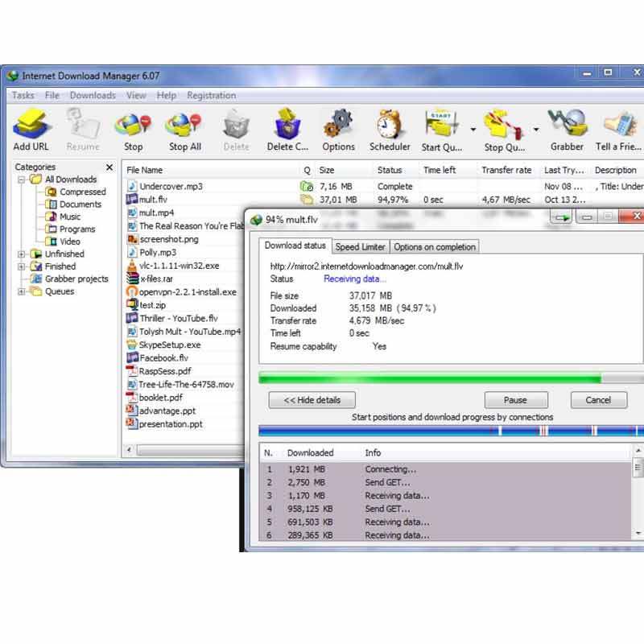The height and width of the screenshot is (644, 644).
Task: Click the connections progress bar
Action: point(451,431)
